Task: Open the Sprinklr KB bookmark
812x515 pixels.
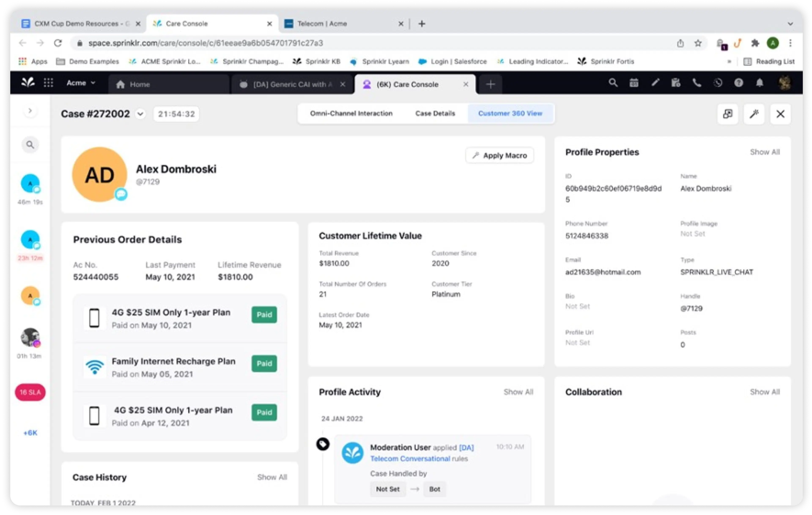Action: click(x=317, y=61)
